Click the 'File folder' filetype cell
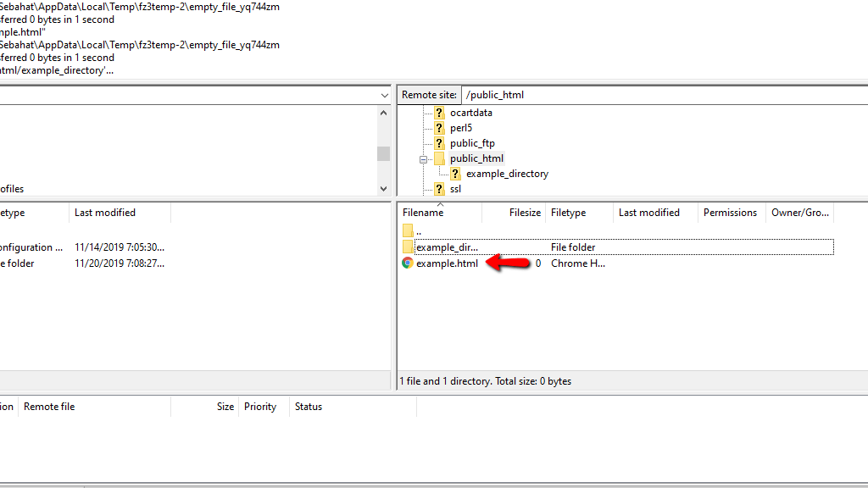The height and width of the screenshot is (488, 868). pos(573,247)
